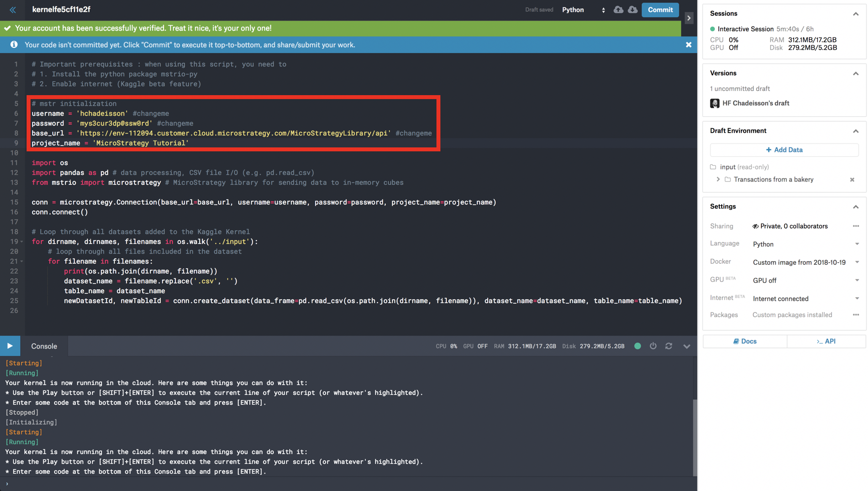Click the Commit button
The width and height of the screenshot is (868, 491).
pos(660,10)
